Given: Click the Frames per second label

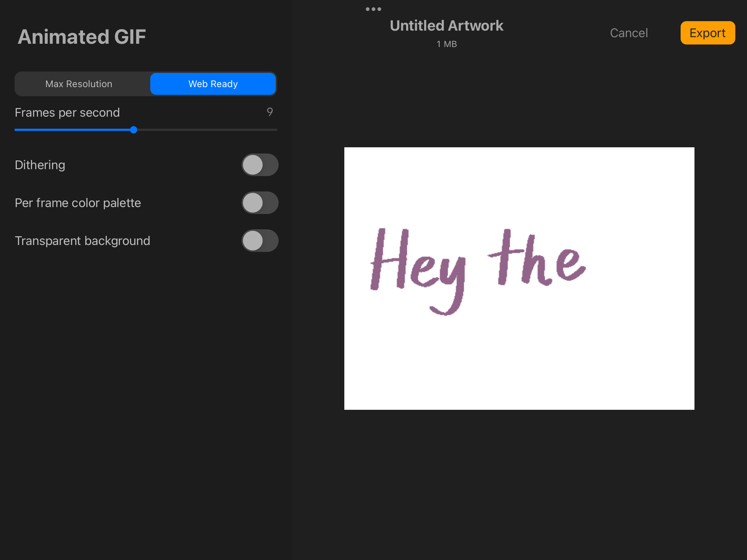Looking at the screenshot, I should pos(67,113).
